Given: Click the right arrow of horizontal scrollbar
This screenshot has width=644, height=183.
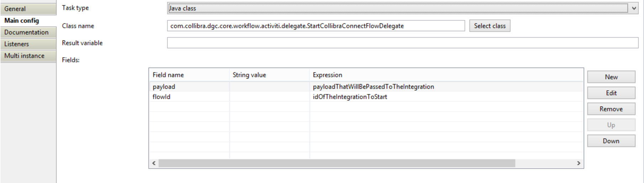Looking at the screenshot, I should (x=578, y=163).
